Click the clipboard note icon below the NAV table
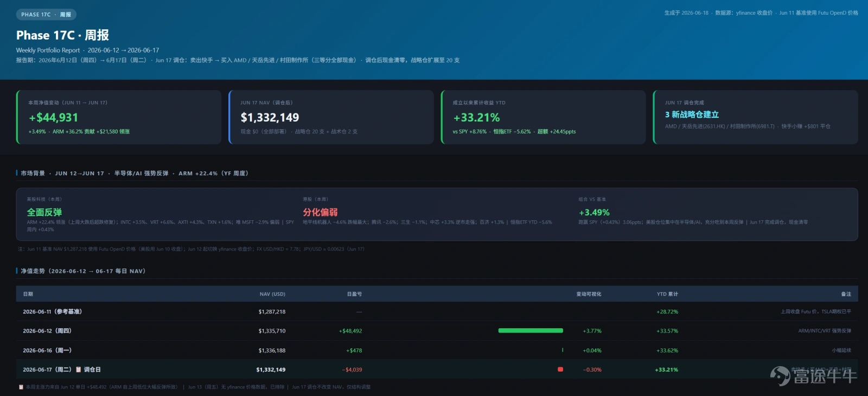Image resolution: width=868 pixels, height=396 pixels. tap(21, 387)
